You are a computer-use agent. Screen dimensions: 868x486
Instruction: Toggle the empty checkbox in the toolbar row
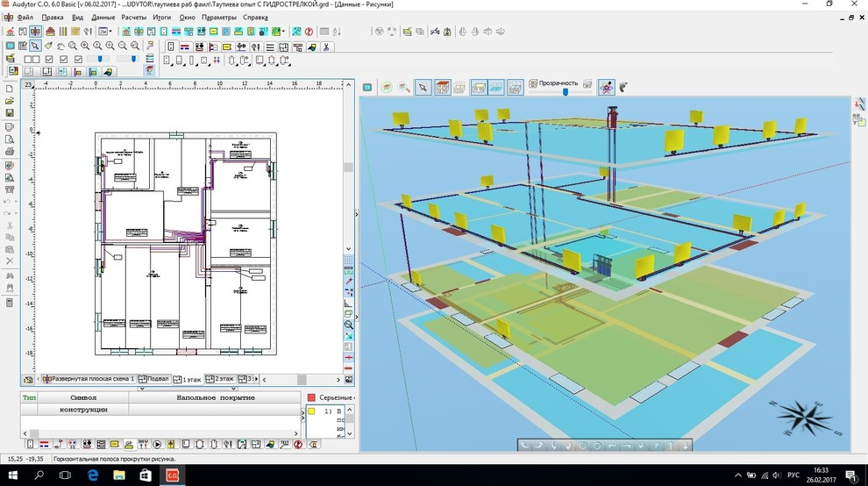pos(29,60)
